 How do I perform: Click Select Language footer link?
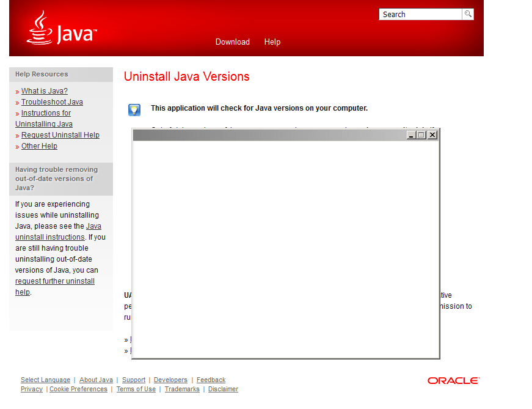(x=45, y=380)
